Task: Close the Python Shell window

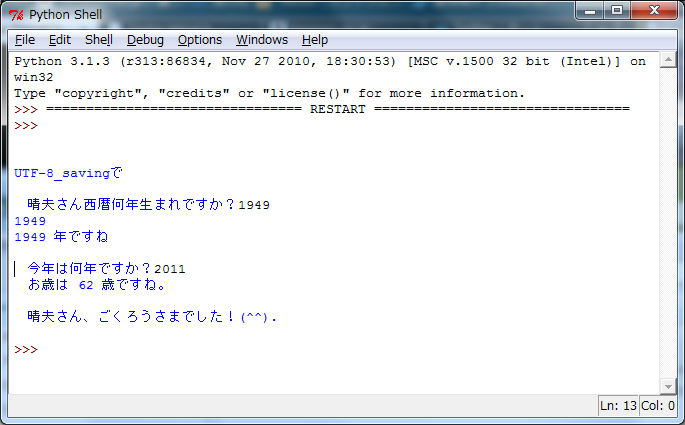Action: 654,10
